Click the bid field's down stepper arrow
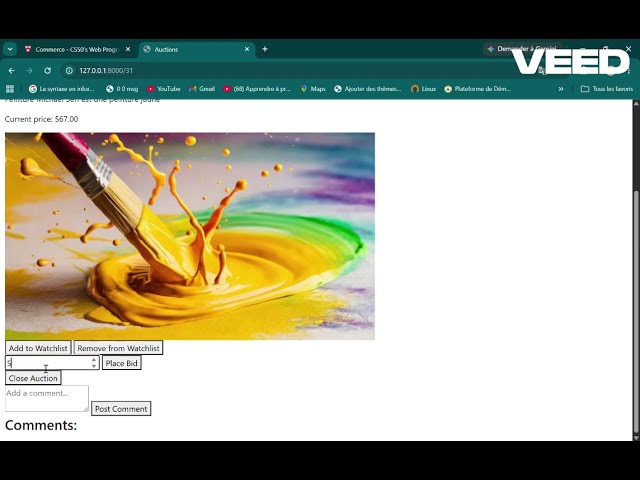Screen dimensions: 640x480 94,366
